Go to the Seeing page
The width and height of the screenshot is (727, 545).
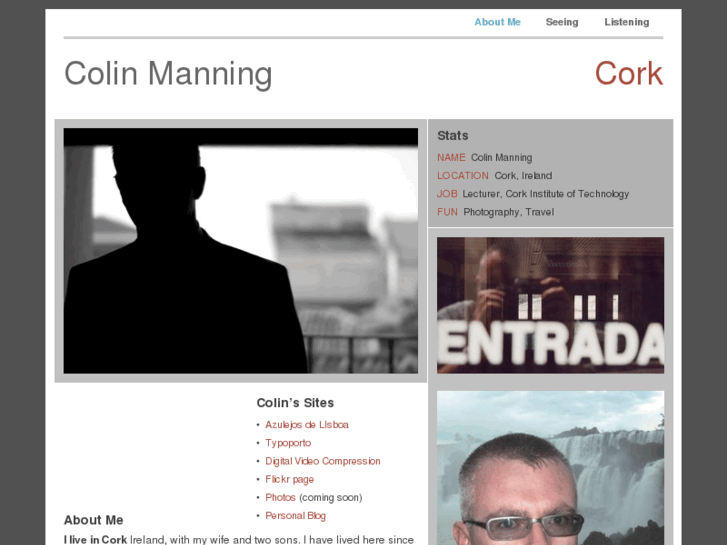(561, 22)
